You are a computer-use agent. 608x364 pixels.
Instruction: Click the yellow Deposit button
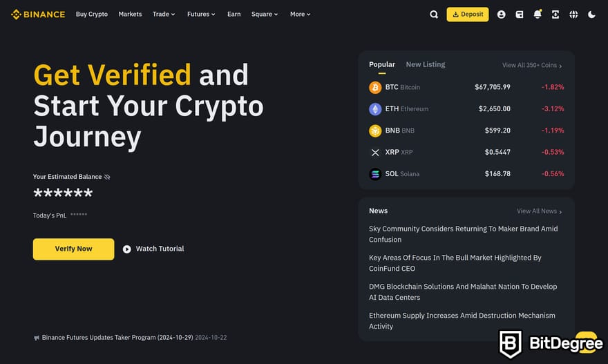(x=468, y=15)
